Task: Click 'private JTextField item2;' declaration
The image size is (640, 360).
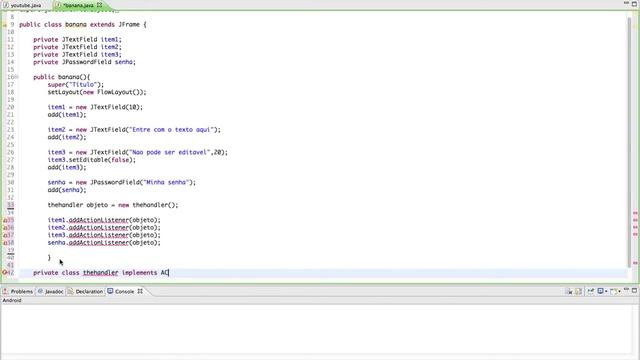Action: (x=78, y=47)
